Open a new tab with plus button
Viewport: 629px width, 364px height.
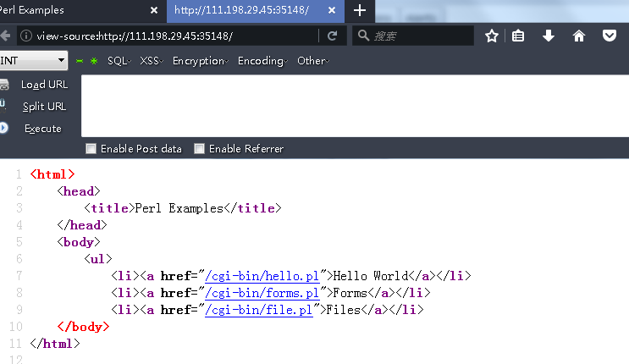[360, 10]
